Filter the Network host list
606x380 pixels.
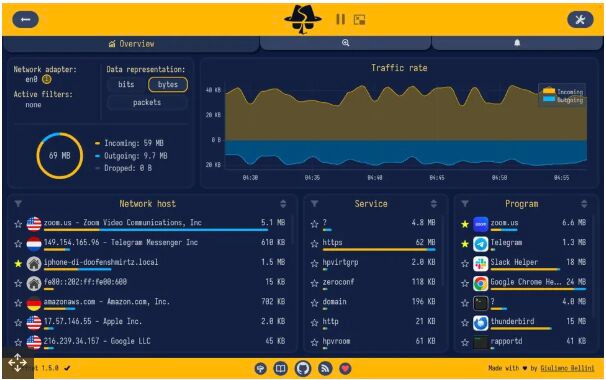pos(18,204)
